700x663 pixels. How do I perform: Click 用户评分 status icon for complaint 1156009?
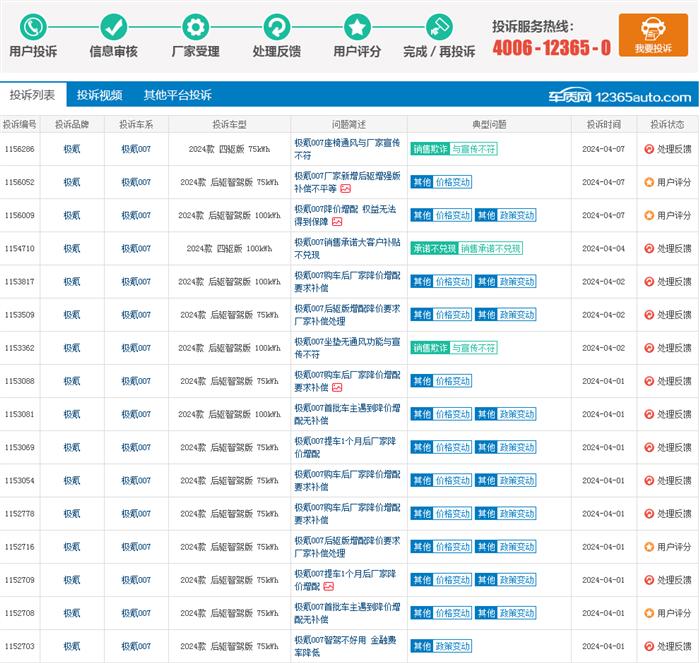(649, 215)
